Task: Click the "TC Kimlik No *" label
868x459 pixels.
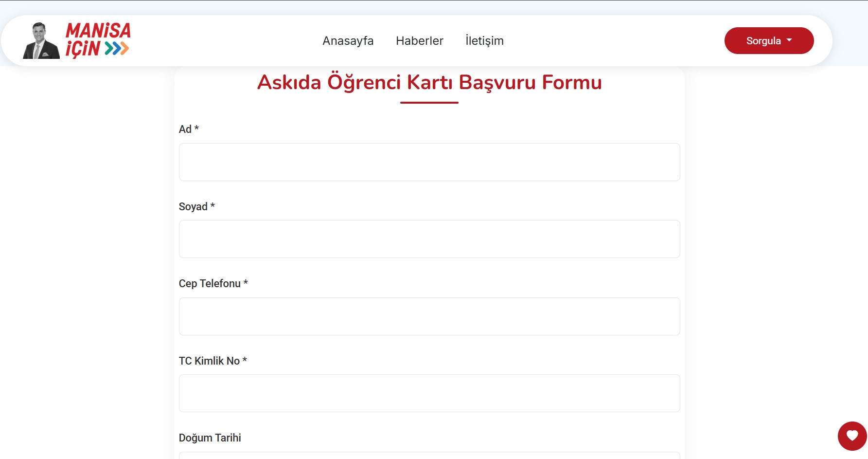Action: coord(213,361)
